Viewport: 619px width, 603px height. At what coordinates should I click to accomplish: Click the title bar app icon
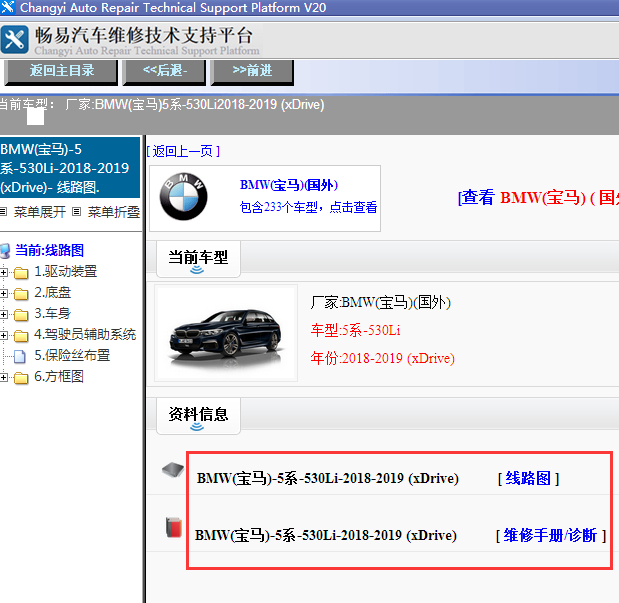(x=7, y=7)
